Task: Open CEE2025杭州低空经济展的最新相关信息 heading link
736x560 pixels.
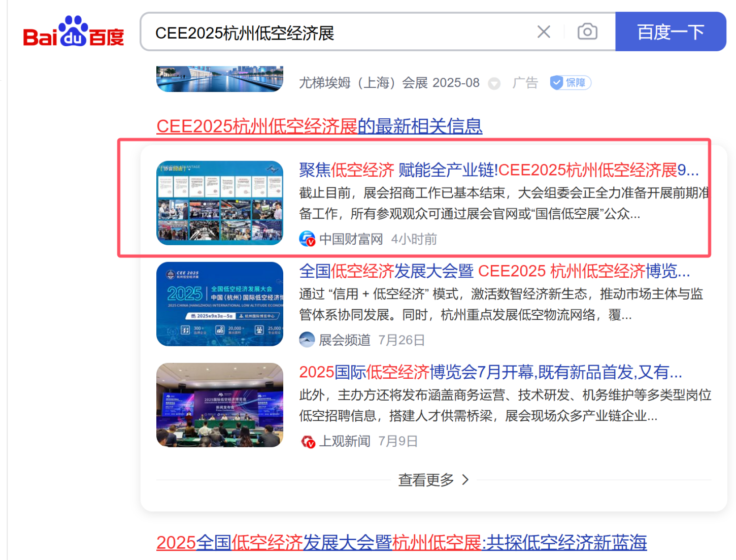Action: [x=319, y=126]
